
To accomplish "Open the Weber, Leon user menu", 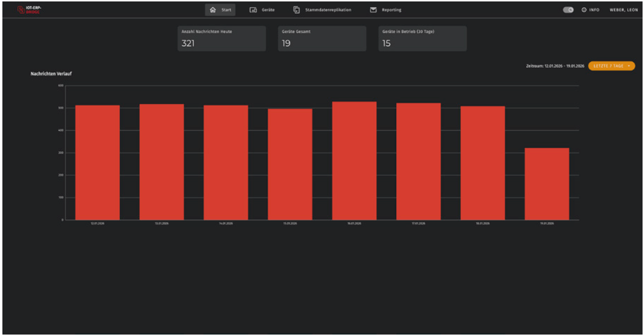I will pyautogui.click(x=623, y=10).
